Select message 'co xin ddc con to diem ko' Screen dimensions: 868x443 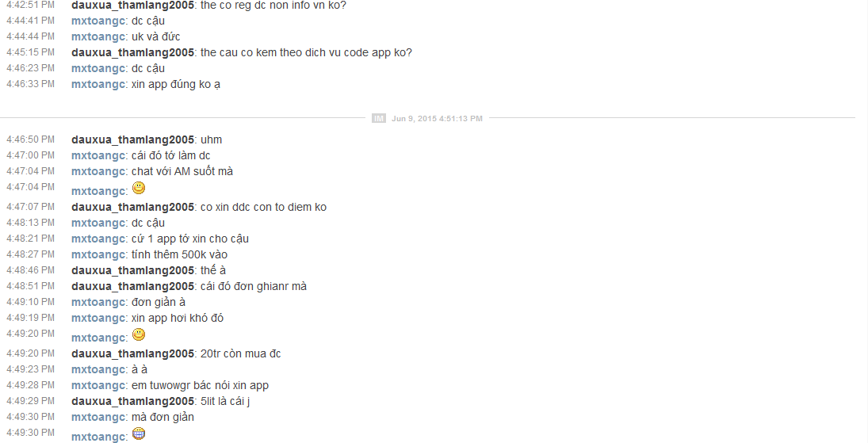263,207
